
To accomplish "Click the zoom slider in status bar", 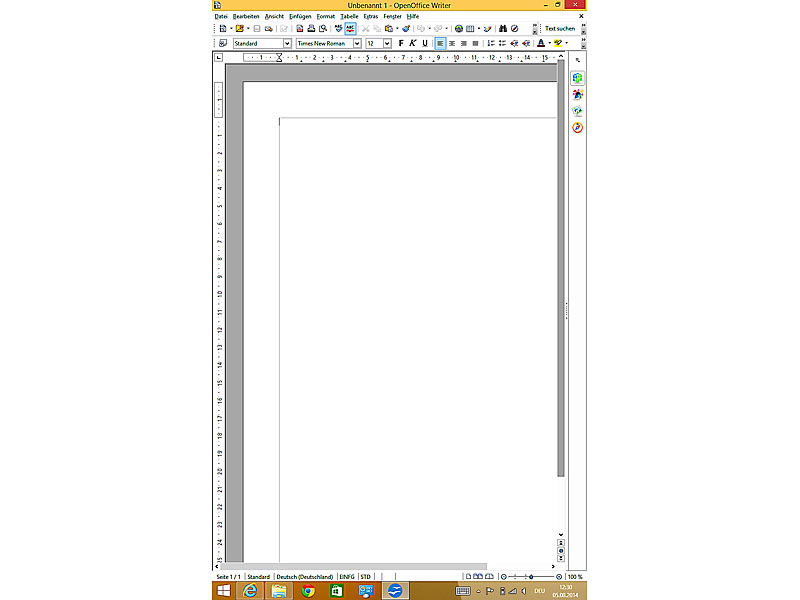I will [531, 577].
